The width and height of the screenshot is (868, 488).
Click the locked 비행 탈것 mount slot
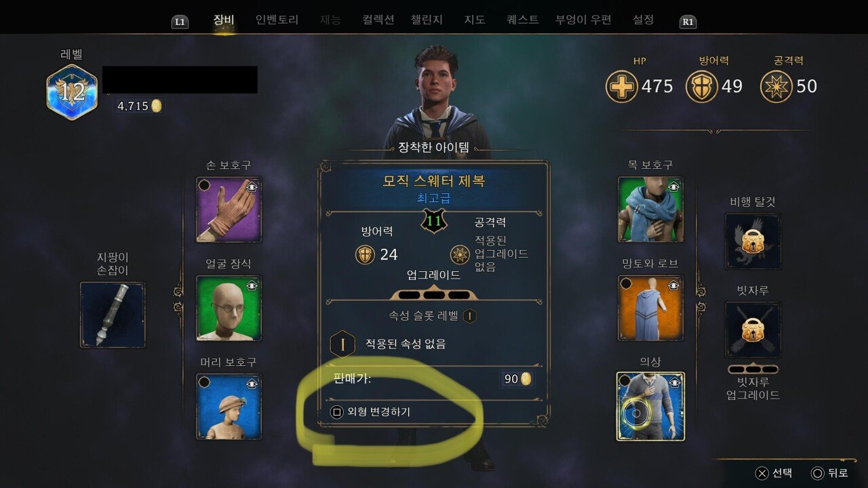tap(753, 241)
